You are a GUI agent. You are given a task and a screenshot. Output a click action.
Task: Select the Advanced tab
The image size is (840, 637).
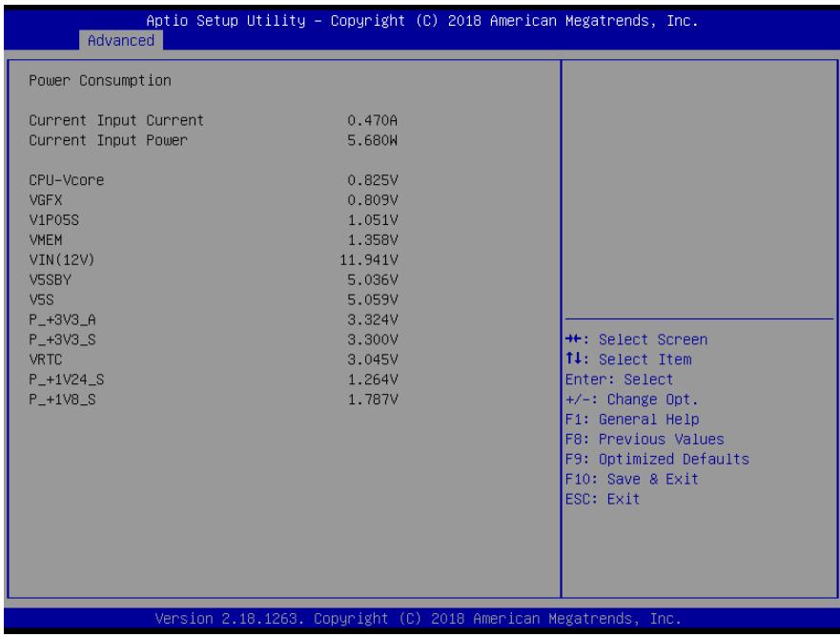pyautogui.click(x=121, y=41)
